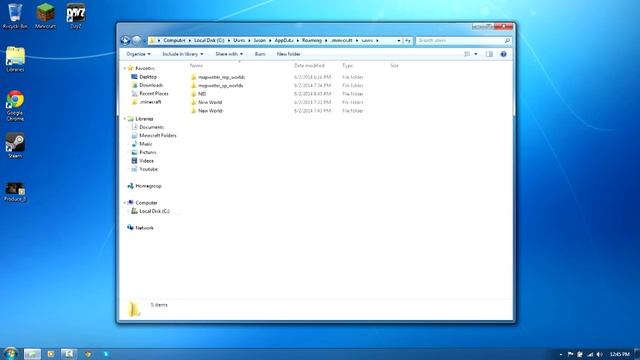Screen dimensions: 640x360
Task: Open the Producer desktop shortcut
Action: tap(15, 192)
